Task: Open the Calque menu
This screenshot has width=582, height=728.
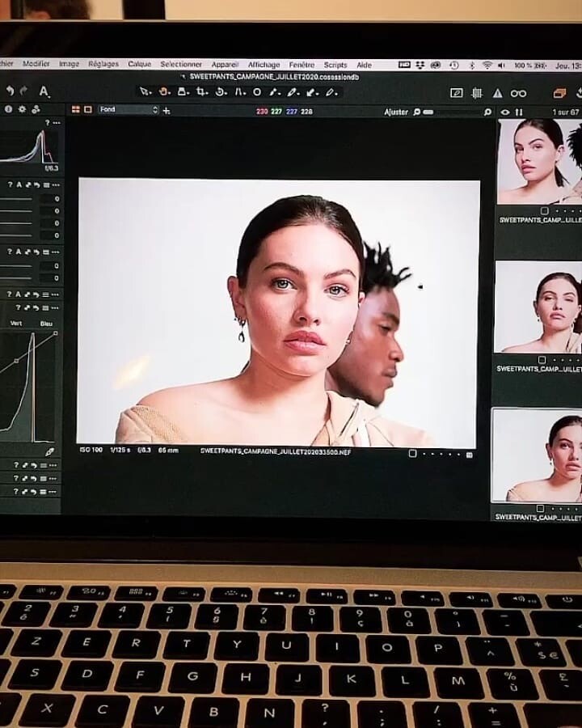Action: (139, 65)
